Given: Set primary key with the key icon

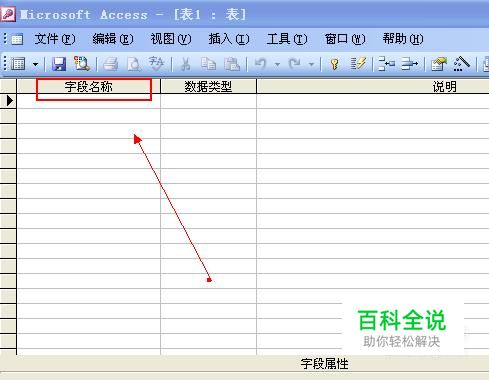Looking at the screenshot, I should pos(334,64).
